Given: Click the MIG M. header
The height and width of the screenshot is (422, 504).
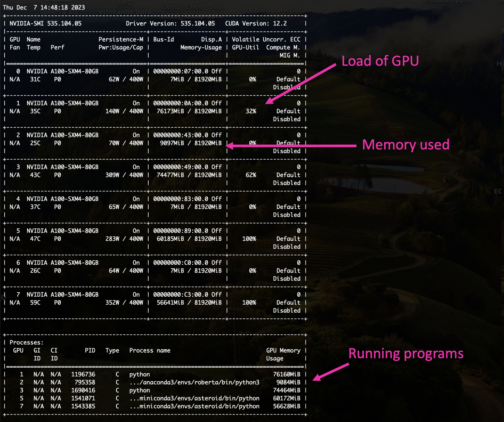Looking at the screenshot, I should [290, 55].
